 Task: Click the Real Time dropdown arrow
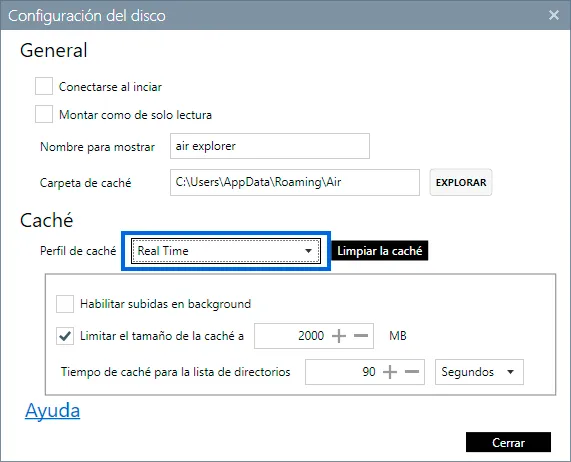[308, 251]
